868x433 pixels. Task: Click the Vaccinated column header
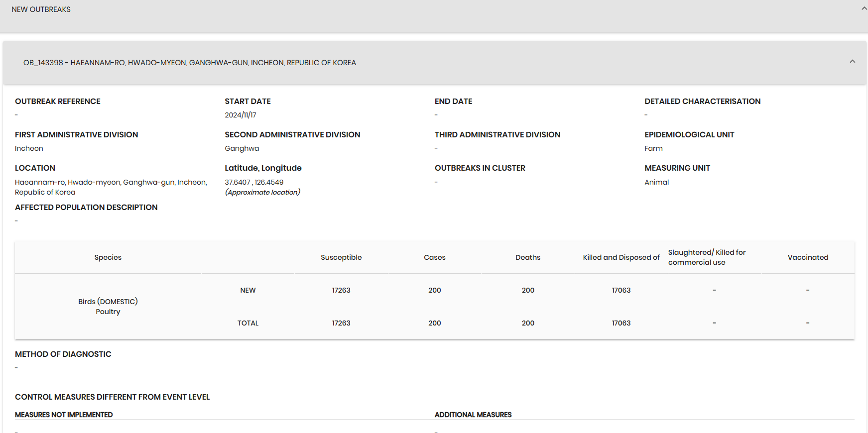click(808, 257)
